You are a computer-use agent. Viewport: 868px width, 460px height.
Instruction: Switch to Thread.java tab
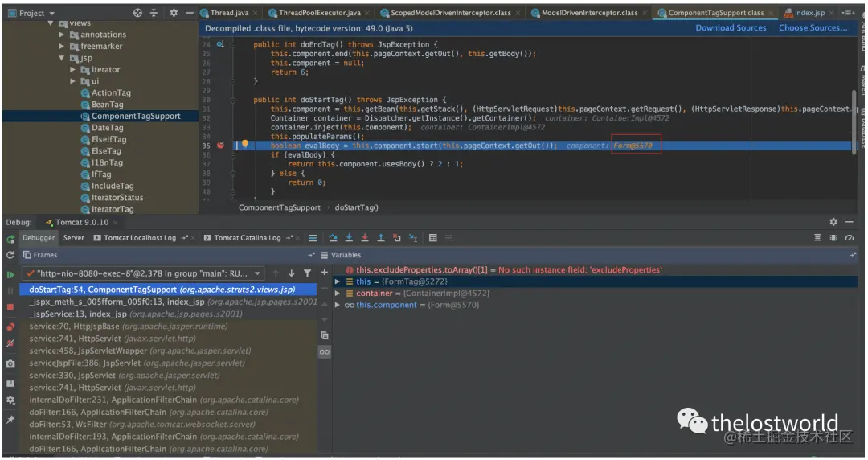pyautogui.click(x=228, y=13)
